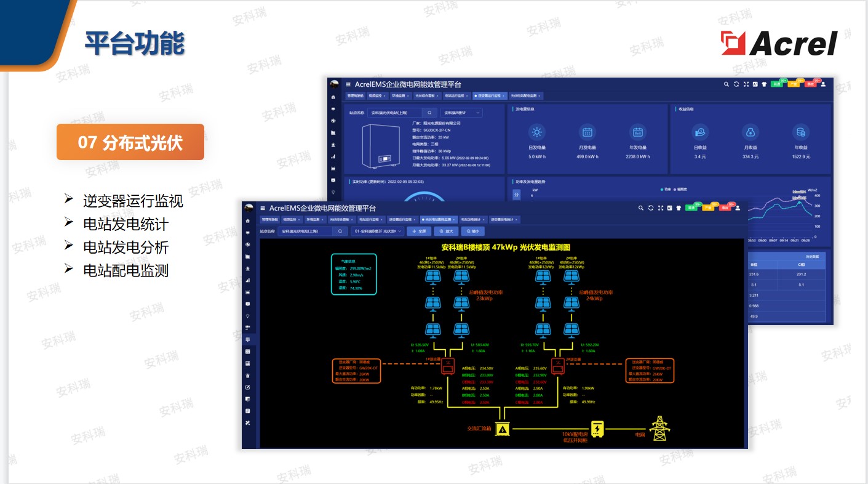Switch to the 环境监测 tab in front window
The height and width of the screenshot is (484, 868).
pos(314,219)
